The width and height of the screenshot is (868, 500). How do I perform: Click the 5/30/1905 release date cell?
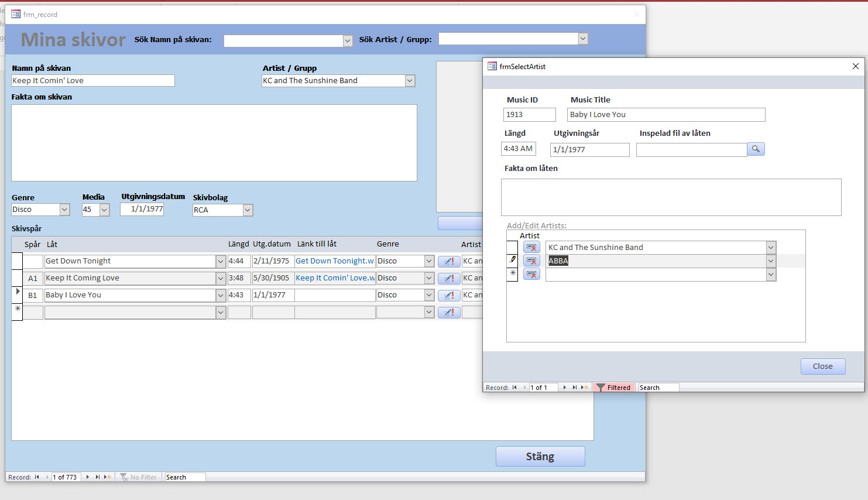click(x=273, y=278)
